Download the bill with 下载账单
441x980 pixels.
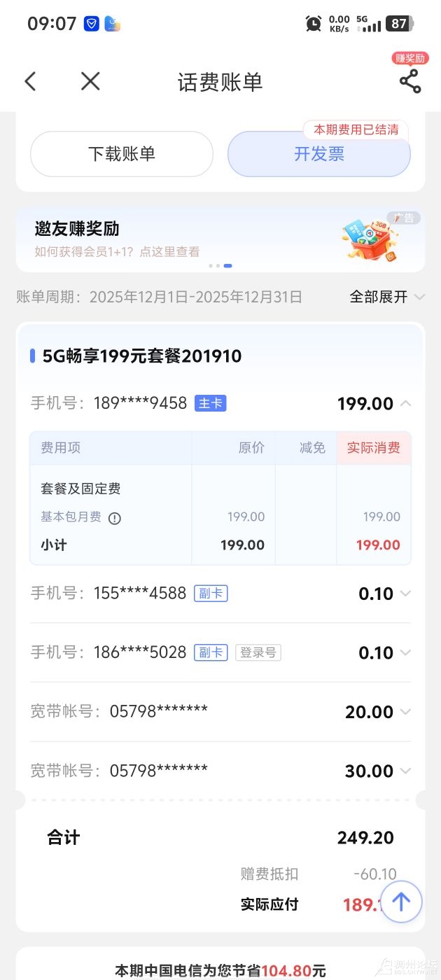pos(122,154)
